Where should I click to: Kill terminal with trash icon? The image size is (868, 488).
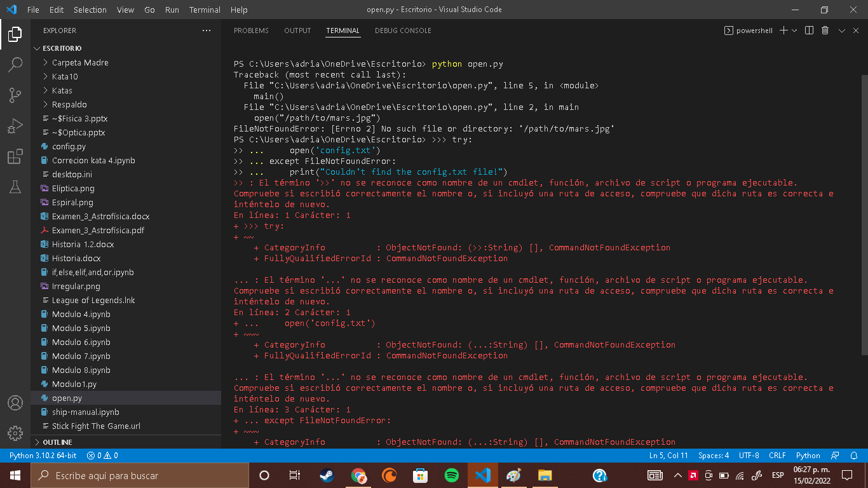point(825,30)
